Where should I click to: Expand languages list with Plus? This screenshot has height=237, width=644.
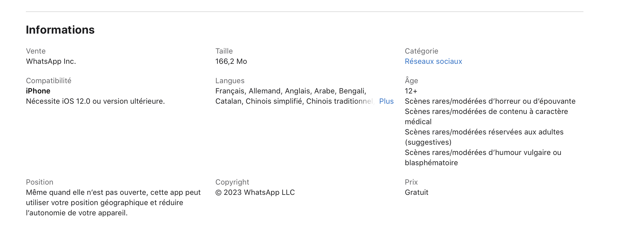click(x=386, y=101)
